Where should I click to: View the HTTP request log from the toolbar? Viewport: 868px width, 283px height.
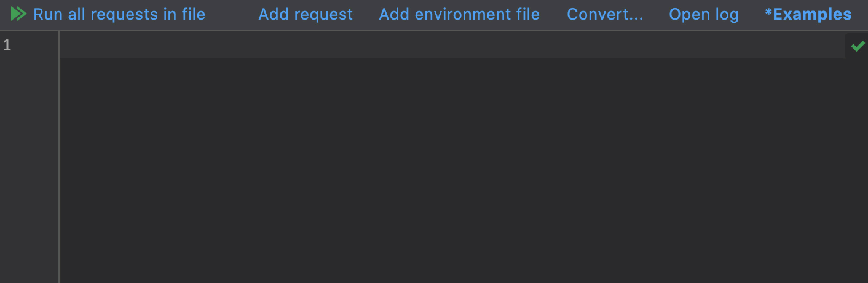pos(704,14)
